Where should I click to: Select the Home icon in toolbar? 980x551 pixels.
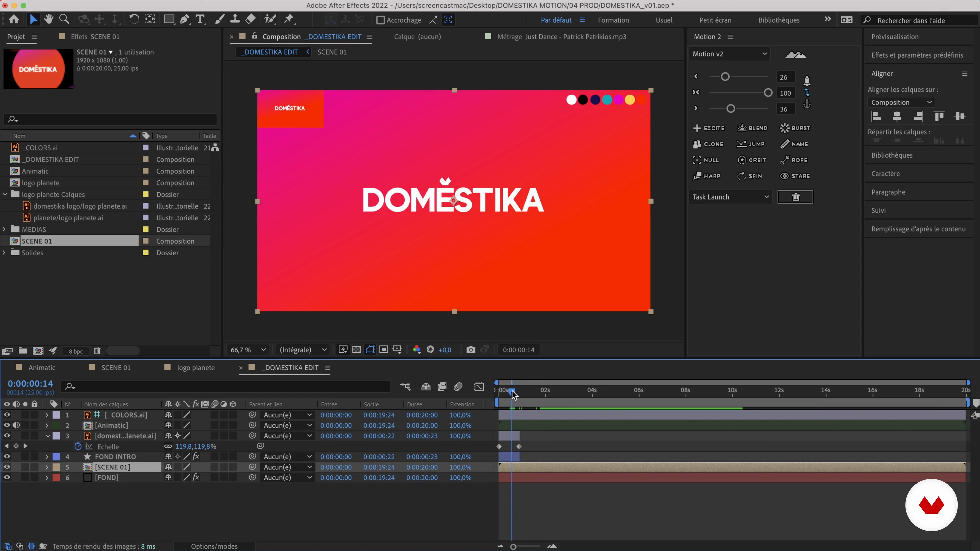(14, 19)
